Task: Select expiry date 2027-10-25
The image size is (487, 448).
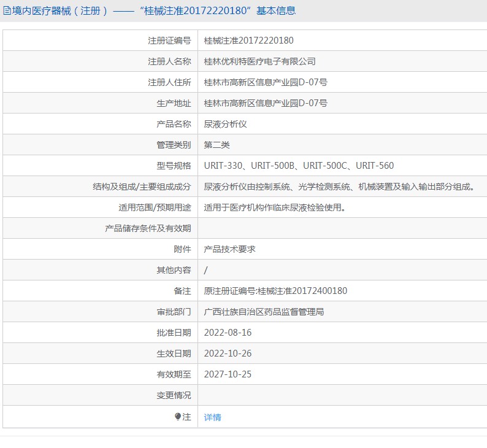Action: (x=228, y=374)
